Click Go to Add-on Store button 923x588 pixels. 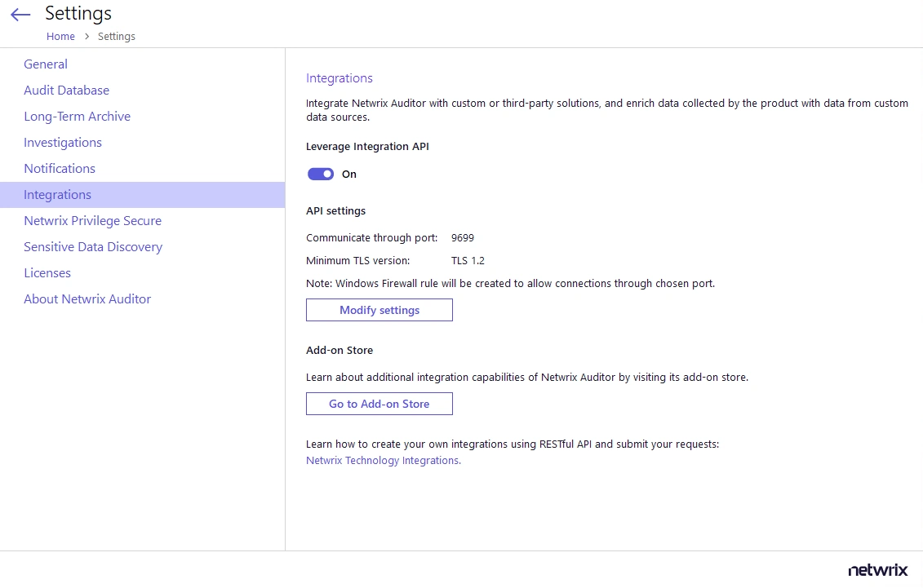click(x=379, y=404)
